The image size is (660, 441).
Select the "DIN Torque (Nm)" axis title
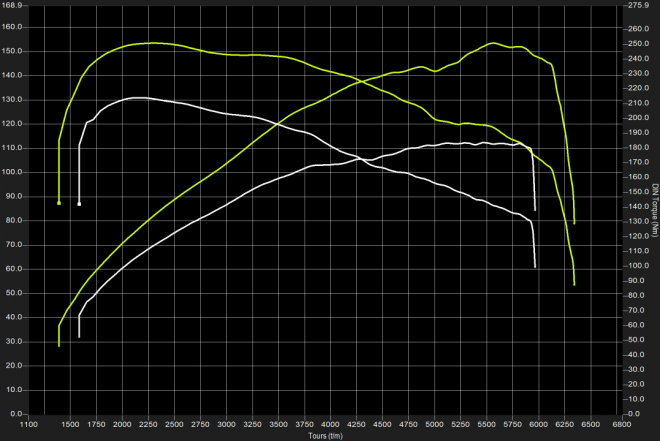[654, 209]
